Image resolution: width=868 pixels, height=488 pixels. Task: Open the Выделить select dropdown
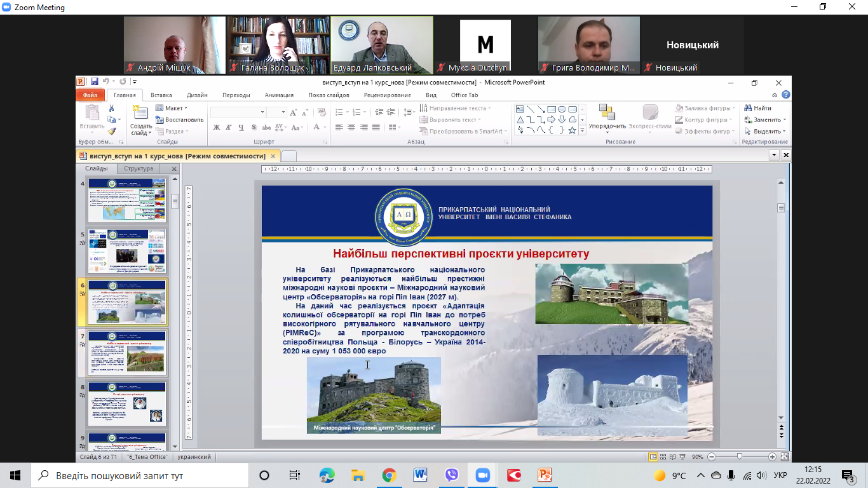click(766, 132)
